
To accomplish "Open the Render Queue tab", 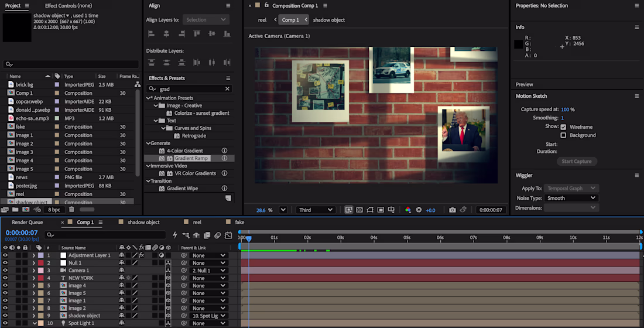I will pos(27,223).
